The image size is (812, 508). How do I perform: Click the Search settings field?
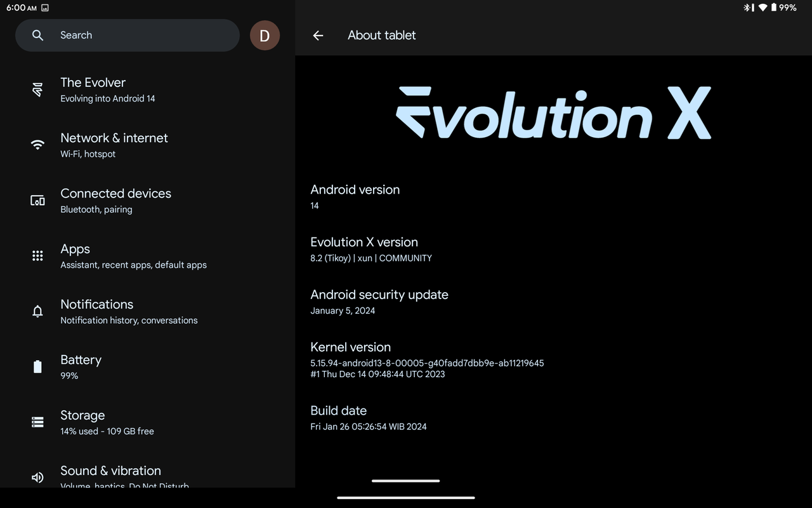click(x=140, y=36)
